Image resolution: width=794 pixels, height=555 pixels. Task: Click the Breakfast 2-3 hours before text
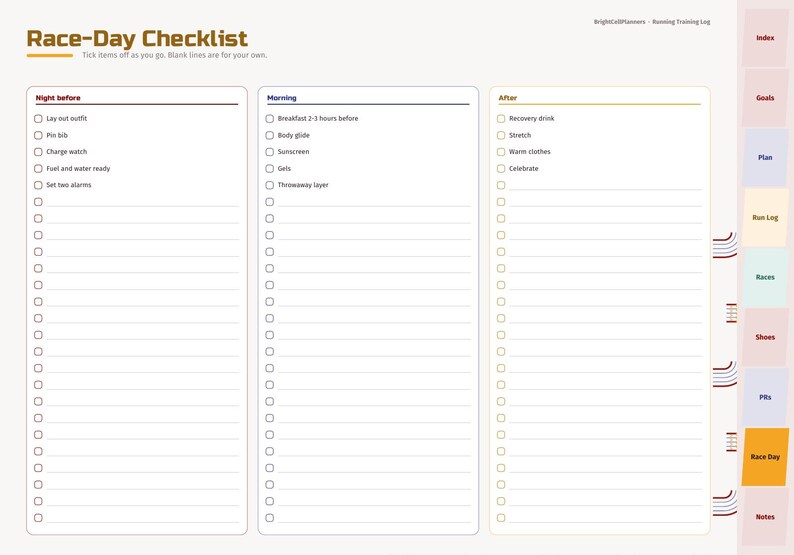point(317,118)
